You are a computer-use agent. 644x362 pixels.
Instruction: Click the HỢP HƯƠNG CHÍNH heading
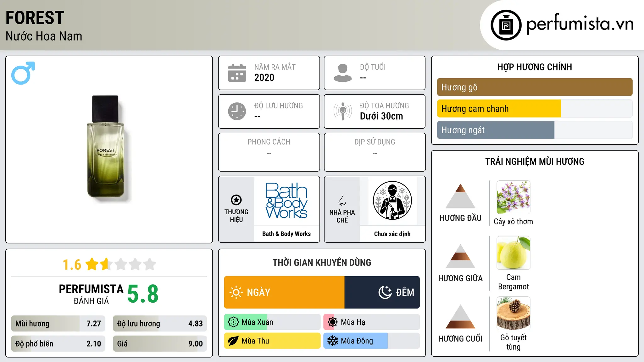pyautogui.click(x=535, y=67)
